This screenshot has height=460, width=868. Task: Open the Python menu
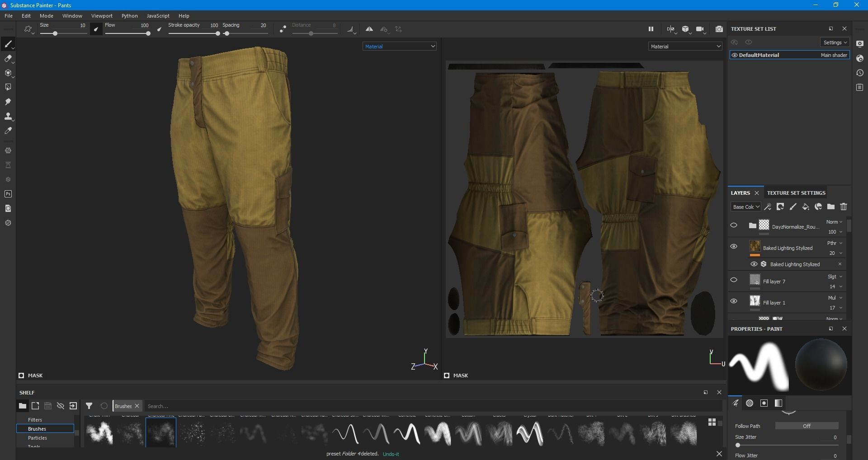129,15
